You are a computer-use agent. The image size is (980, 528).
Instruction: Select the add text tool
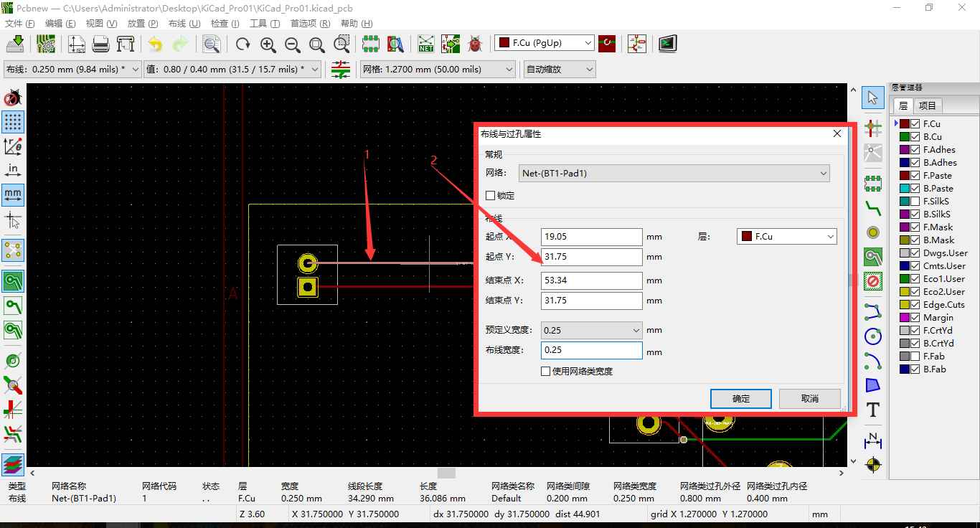click(873, 410)
